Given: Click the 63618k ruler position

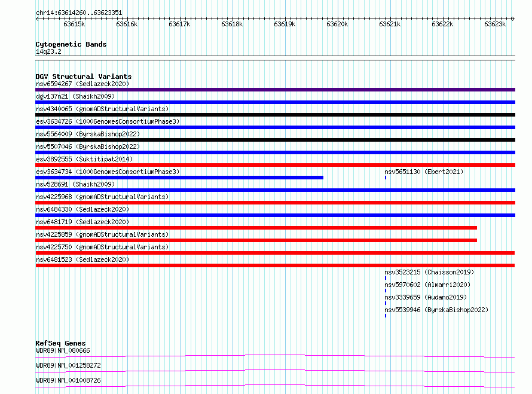Looking at the screenshot, I should tap(232, 24).
